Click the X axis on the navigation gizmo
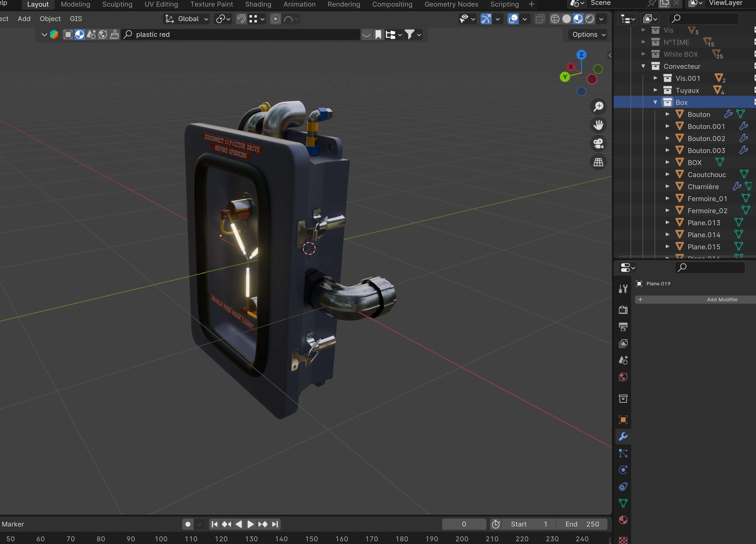 tap(571, 67)
